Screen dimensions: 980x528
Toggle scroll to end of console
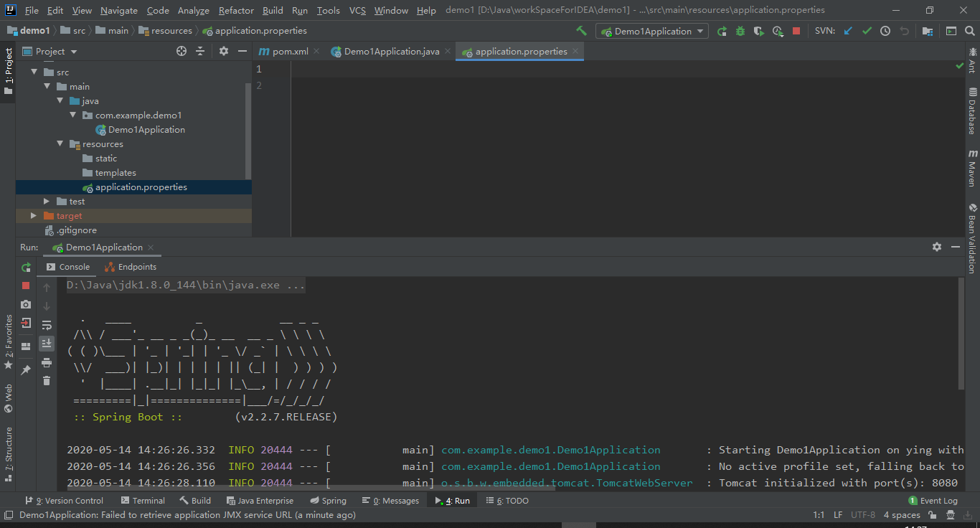click(47, 344)
